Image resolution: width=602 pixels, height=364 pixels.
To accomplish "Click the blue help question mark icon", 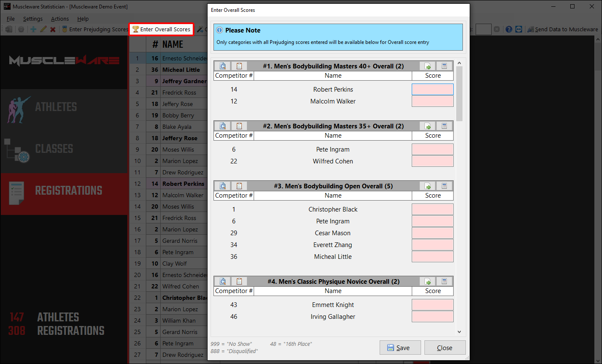I will pyautogui.click(x=509, y=30).
